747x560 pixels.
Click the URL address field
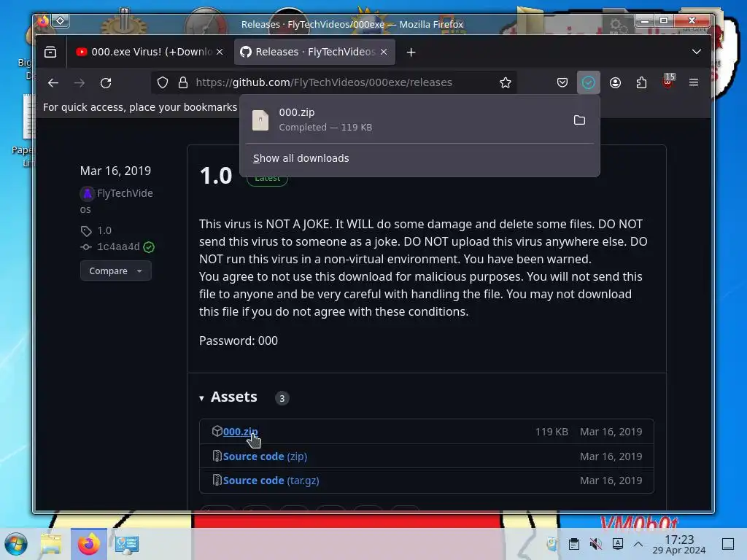coord(333,82)
